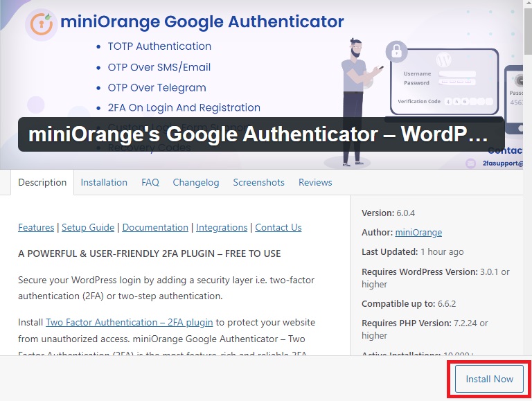532x401 pixels.
Task: Click the vertical scrollbar thumb
Action: pyautogui.click(x=528, y=31)
